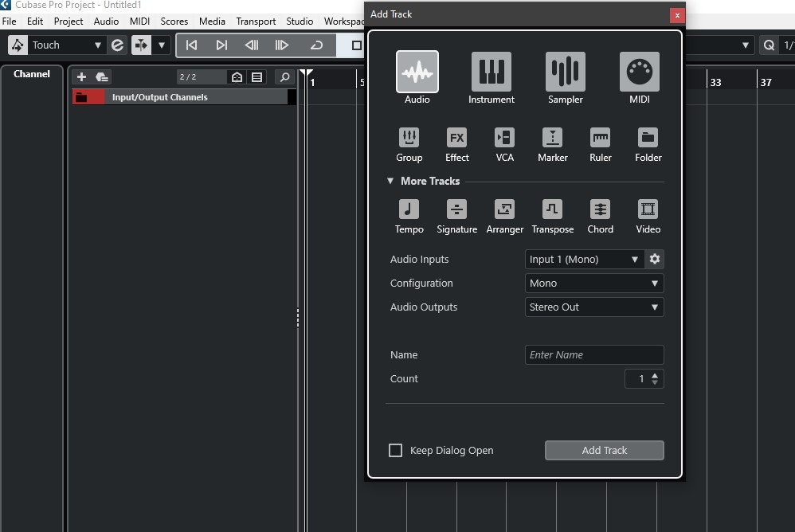The width and height of the screenshot is (795, 532).
Task: Click the rewind transport button
Action: click(x=252, y=45)
